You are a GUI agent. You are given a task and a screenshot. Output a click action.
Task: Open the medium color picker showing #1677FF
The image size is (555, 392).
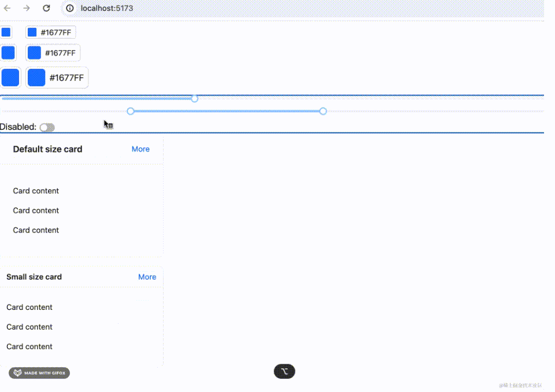coord(53,53)
